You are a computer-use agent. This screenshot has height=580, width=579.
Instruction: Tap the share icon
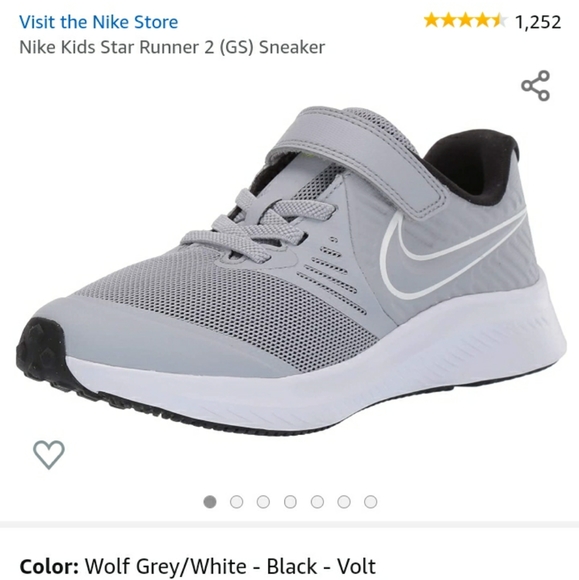click(536, 85)
